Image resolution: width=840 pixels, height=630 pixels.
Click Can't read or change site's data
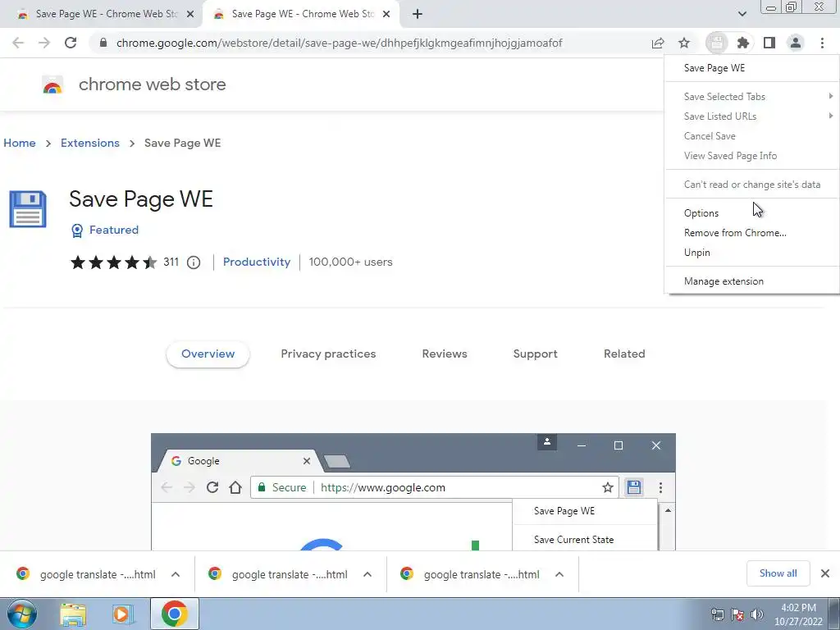click(752, 185)
